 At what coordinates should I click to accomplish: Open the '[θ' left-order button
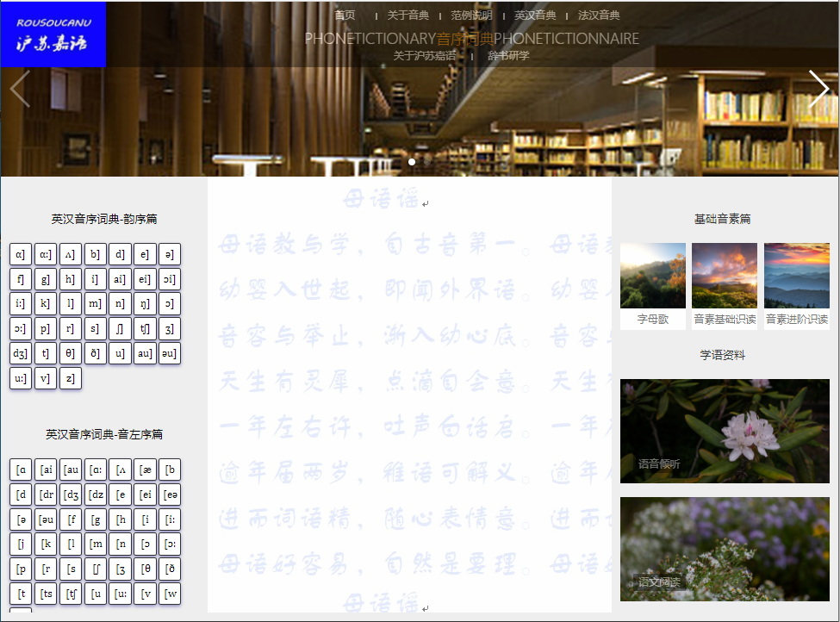pos(145,569)
